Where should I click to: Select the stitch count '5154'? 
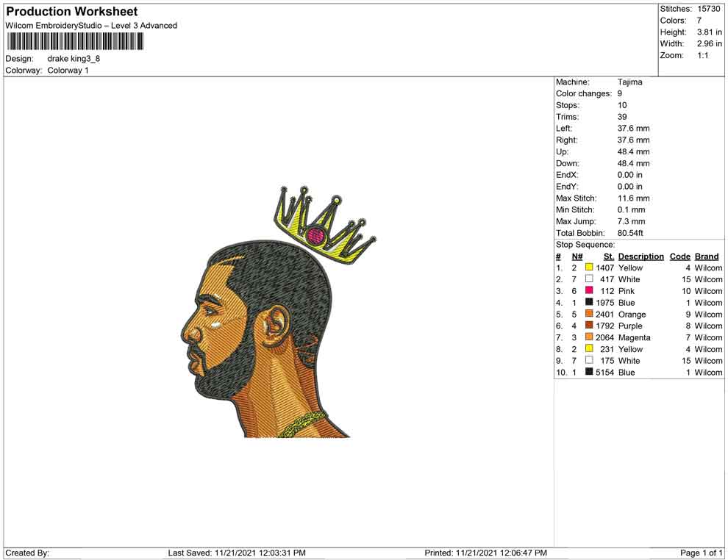coord(605,372)
